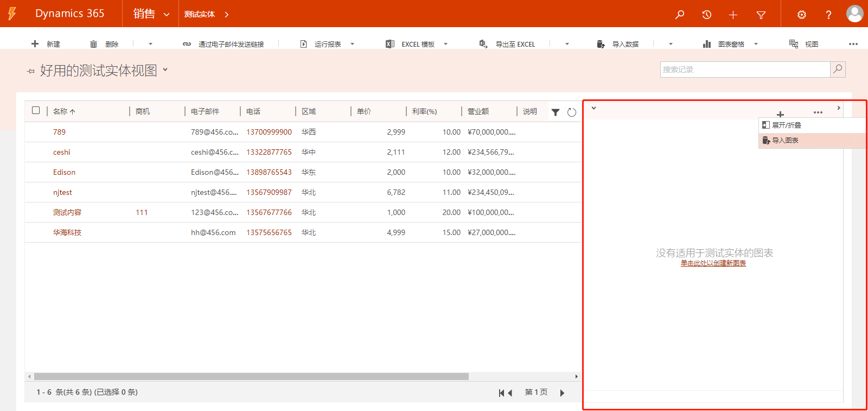Click the email cell hh@456.com

point(213,232)
